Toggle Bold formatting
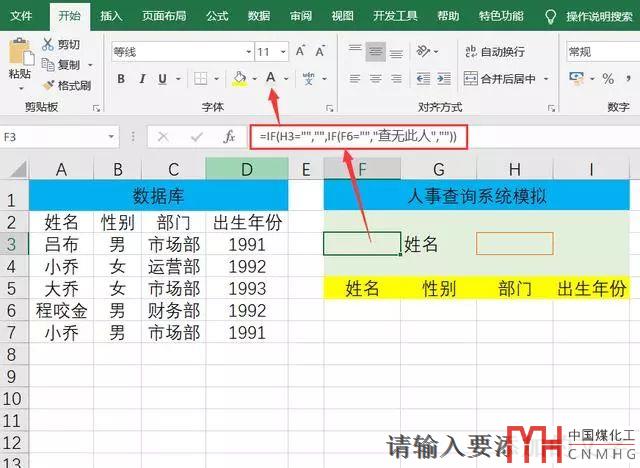The height and width of the screenshot is (468, 640). [121, 78]
